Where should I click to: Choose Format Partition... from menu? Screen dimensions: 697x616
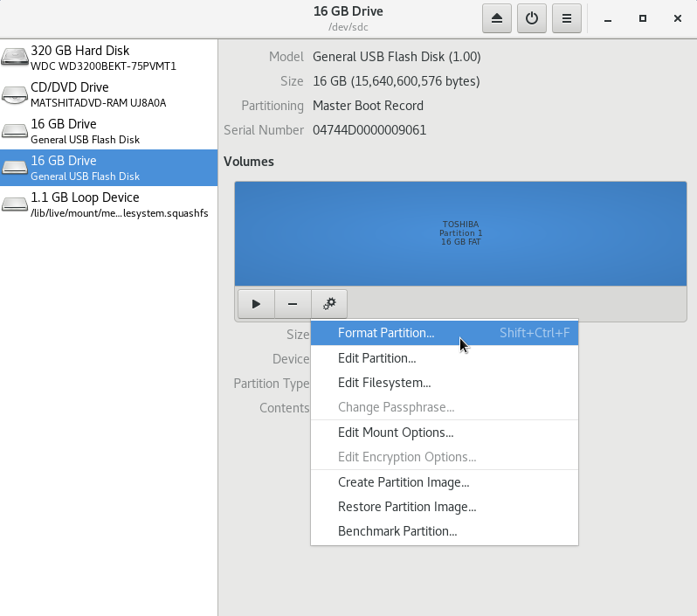445,333
